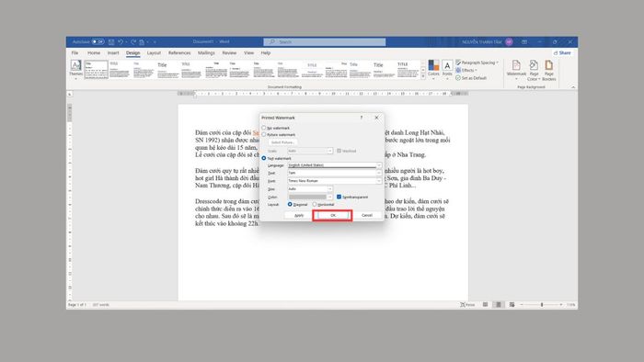
Task: Switch to the References tab
Action: (x=179, y=53)
